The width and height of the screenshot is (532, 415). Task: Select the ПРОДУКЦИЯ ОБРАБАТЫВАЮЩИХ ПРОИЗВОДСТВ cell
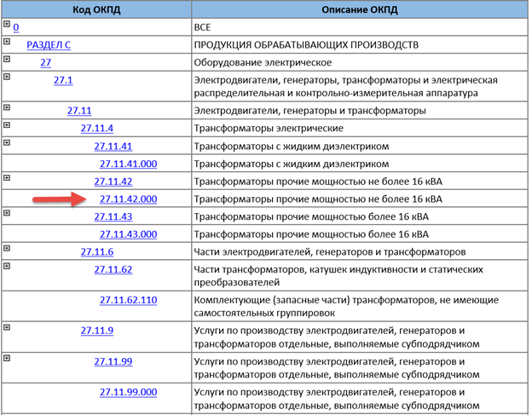(360, 45)
